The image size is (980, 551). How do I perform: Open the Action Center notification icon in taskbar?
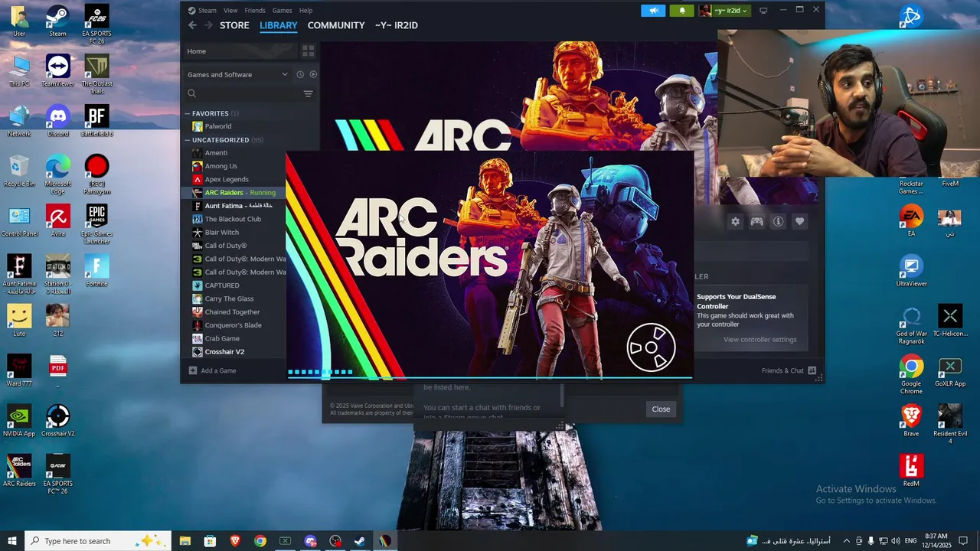(964, 541)
